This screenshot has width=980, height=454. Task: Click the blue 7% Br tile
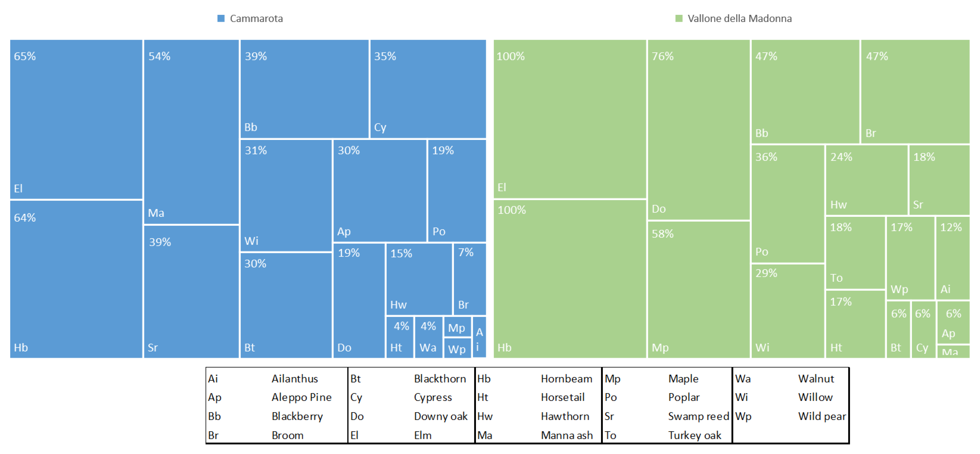(x=470, y=279)
